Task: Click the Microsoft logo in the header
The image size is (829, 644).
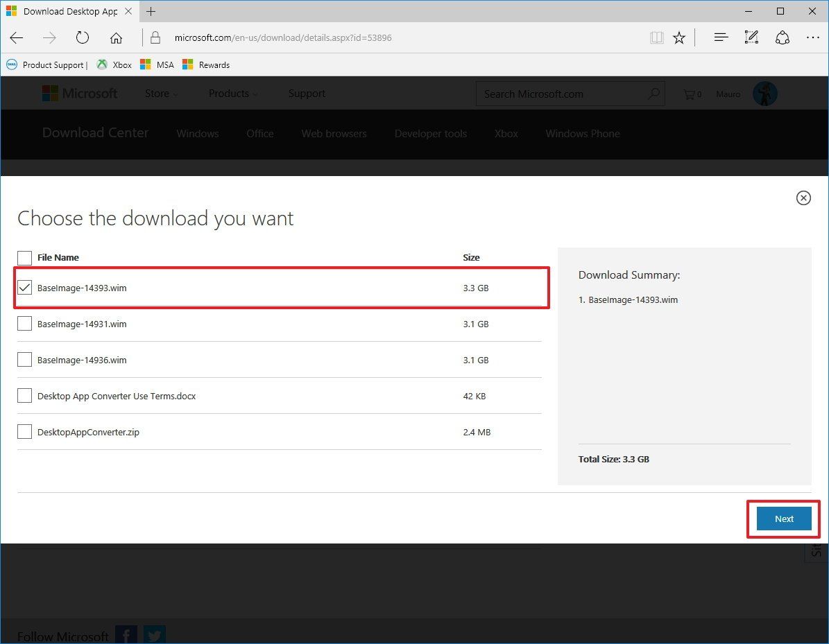Action: pos(79,93)
